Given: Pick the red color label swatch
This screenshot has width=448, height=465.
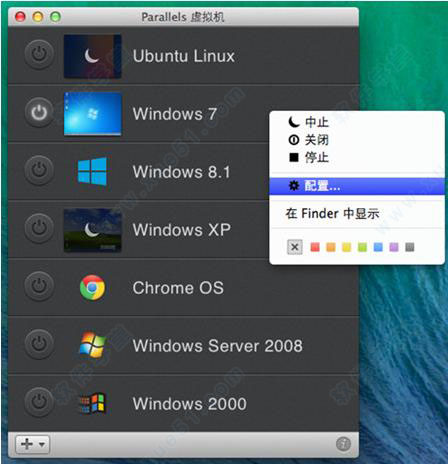Looking at the screenshot, I should coord(315,247).
